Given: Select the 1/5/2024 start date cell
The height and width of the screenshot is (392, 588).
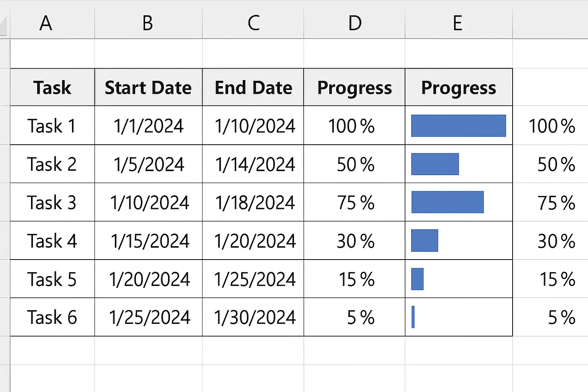Looking at the screenshot, I should click(x=149, y=164).
